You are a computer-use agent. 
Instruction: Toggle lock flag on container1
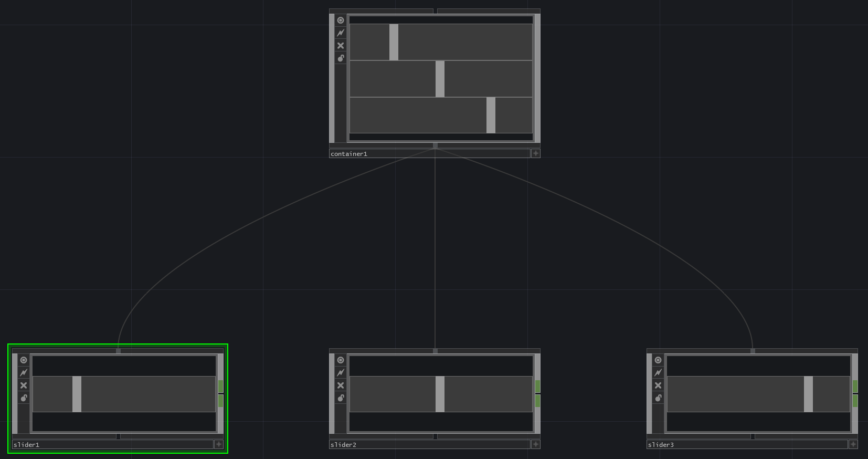(x=341, y=58)
